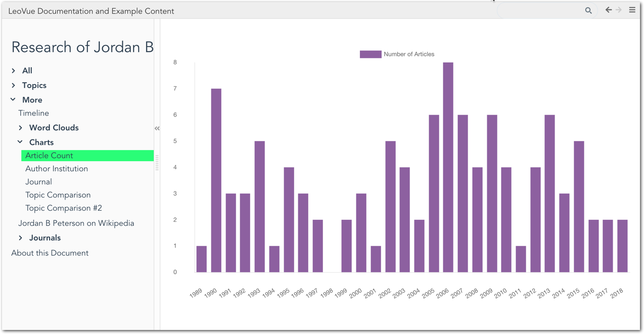Image resolution: width=644 pixels, height=334 pixels.
Task: Expand the Topics section arrow
Action: 14,85
